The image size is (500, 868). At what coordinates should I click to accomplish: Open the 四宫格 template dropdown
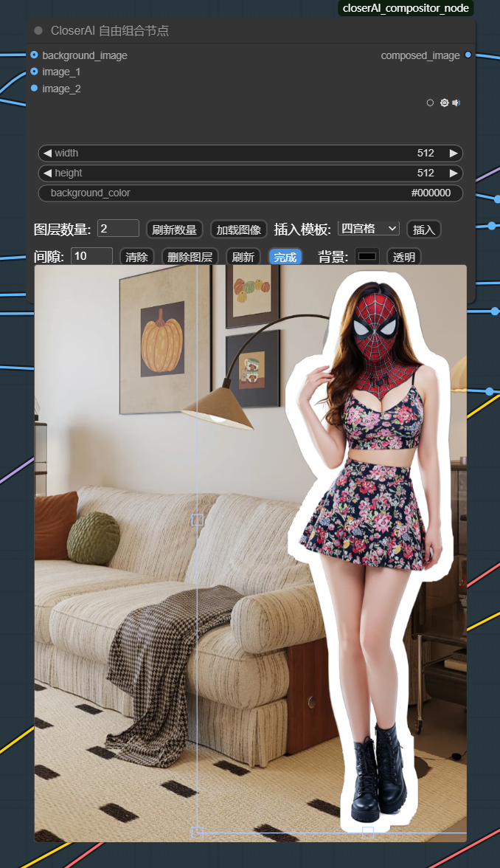pyautogui.click(x=369, y=229)
